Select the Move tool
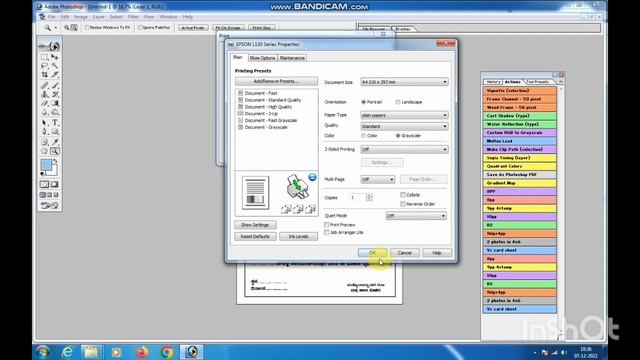This screenshot has width=640, height=360. tap(55, 57)
